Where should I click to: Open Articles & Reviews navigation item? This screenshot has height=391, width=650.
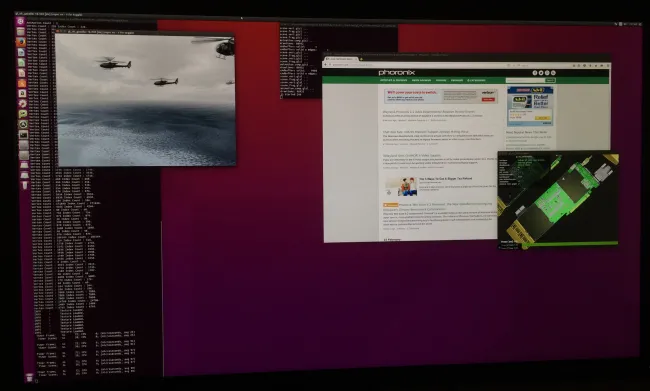393,80
